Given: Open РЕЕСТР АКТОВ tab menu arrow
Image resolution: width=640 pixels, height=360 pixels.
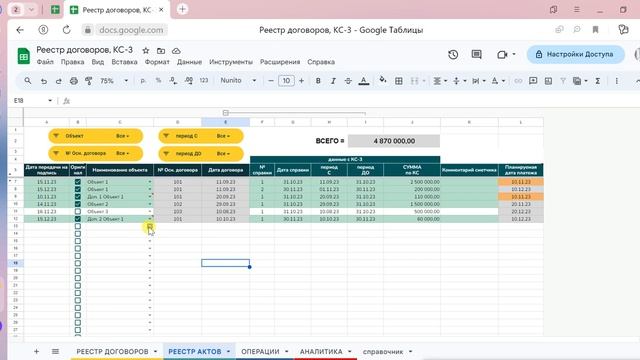Looking at the screenshot, I should click(228, 351).
